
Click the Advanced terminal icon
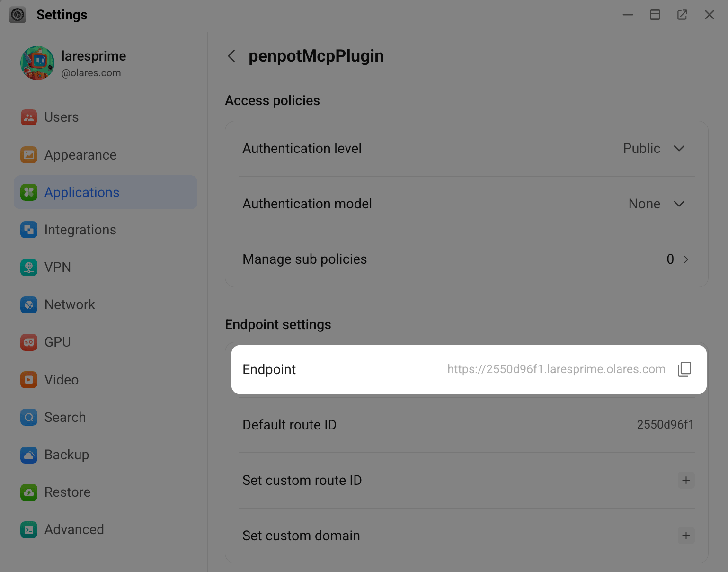click(29, 529)
